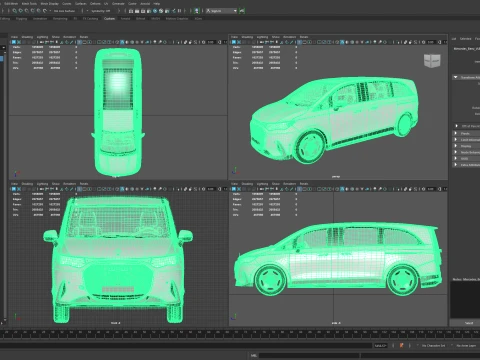Toggle highlighted shading mode icon in side panel
The image size is (480, 360).
coord(342,189)
